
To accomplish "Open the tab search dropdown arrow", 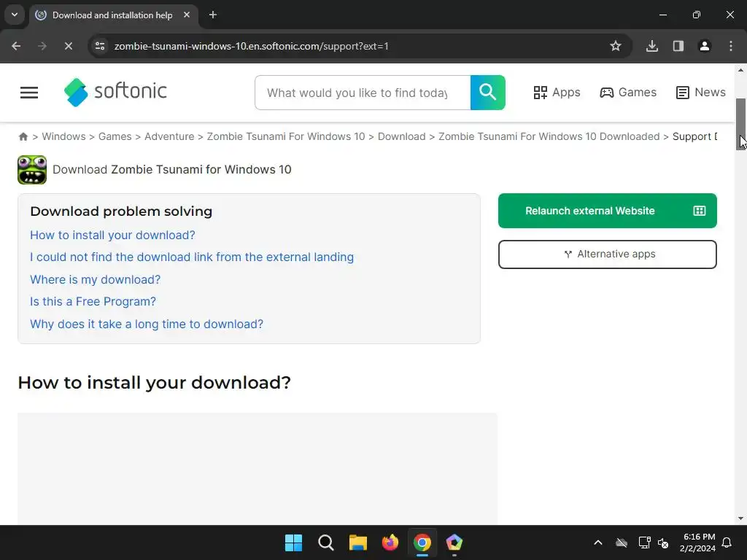I will tap(15, 15).
